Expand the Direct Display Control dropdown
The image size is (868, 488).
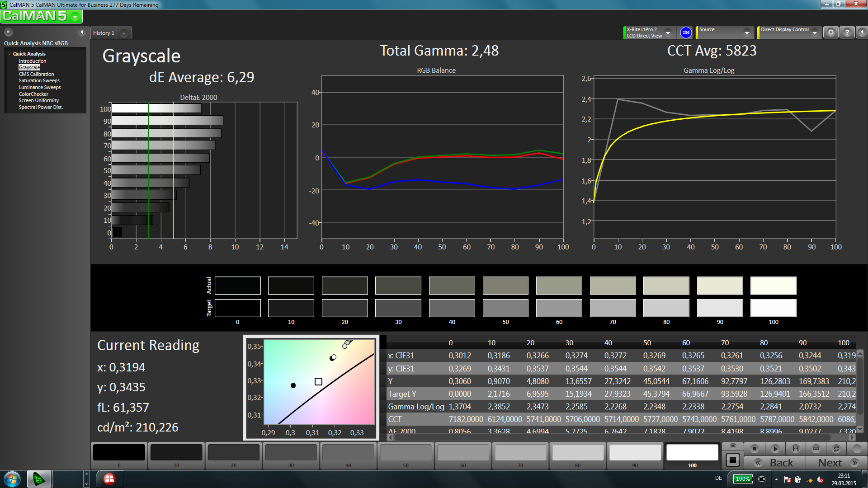tap(815, 33)
